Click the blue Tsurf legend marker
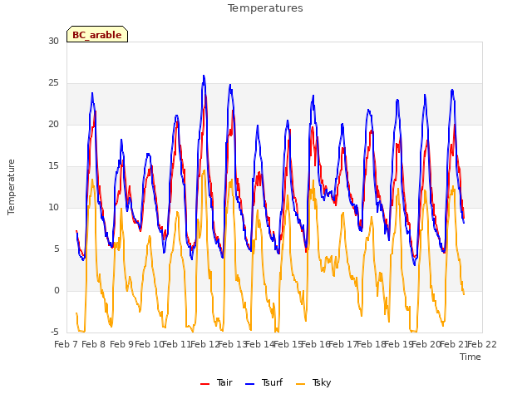Screen dimensions: 532x399 (x=249, y=384)
